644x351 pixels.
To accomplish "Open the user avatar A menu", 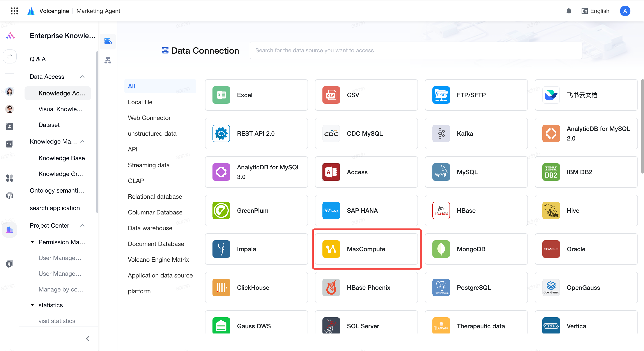I will (625, 11).
